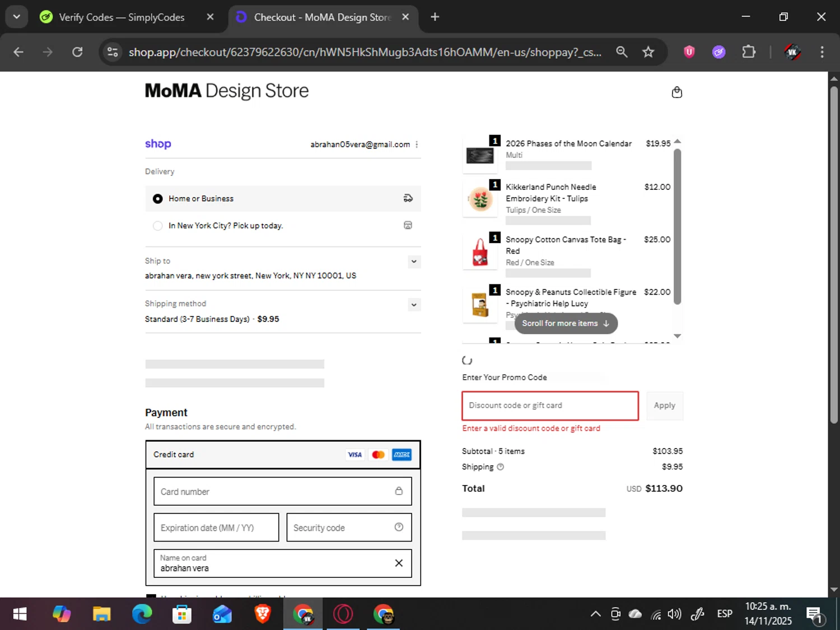Viewport: 840px width, 630px height.
Task: Click the Visa card logo
Action: 354,455
